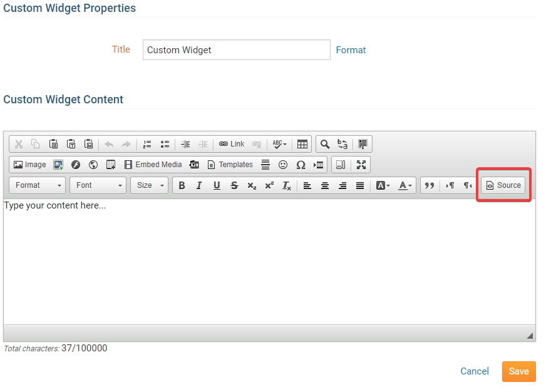Image resolution: width=551 pixels, height=392 pixels.
Task: Maximize the editor with the fullscreen icon
Action: 361,165
